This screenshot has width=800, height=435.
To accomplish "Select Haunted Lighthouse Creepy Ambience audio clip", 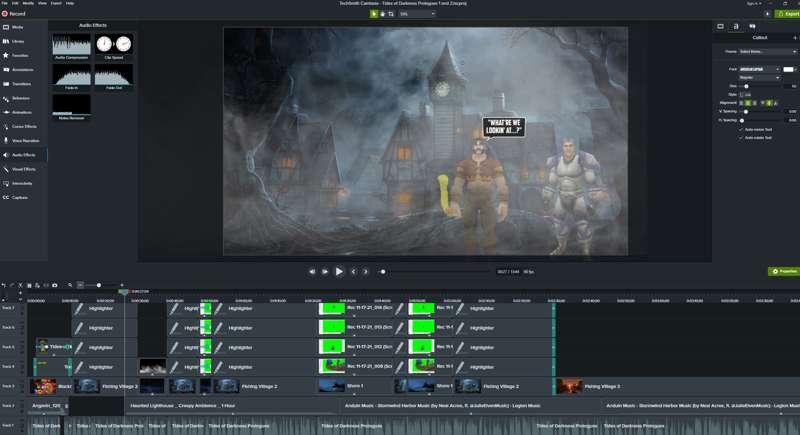I will [230, 406].
